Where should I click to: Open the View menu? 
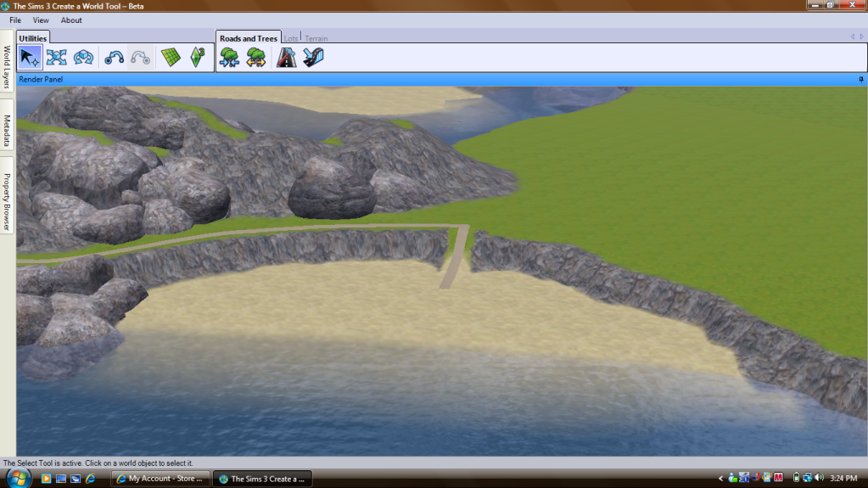[41, 20]
